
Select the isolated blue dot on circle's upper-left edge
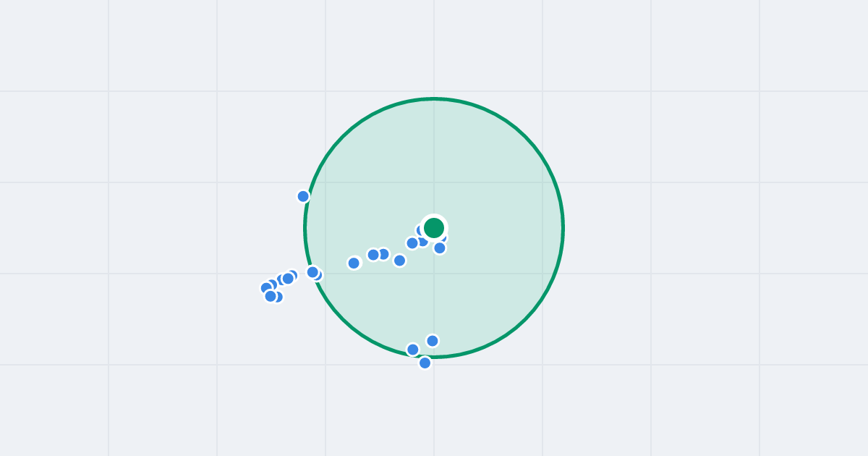click(303, 196)
